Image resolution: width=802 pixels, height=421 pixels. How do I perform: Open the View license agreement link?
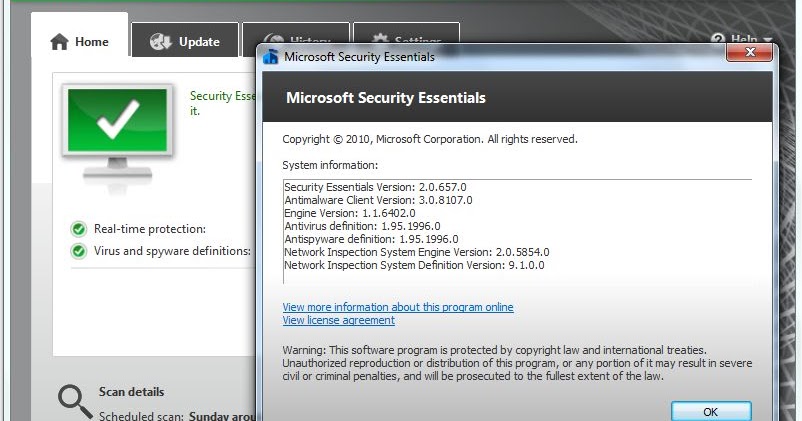tap(339, 320)
